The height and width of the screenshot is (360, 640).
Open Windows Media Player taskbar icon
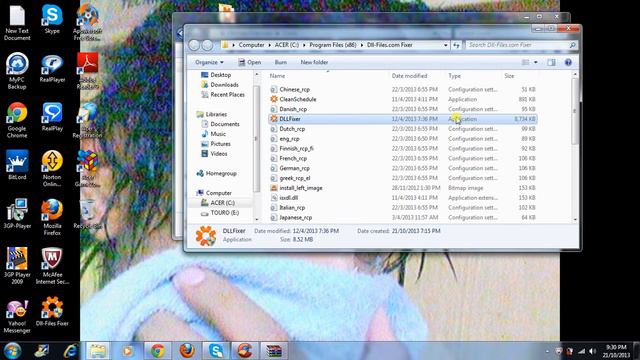click(x=127, y=351)
